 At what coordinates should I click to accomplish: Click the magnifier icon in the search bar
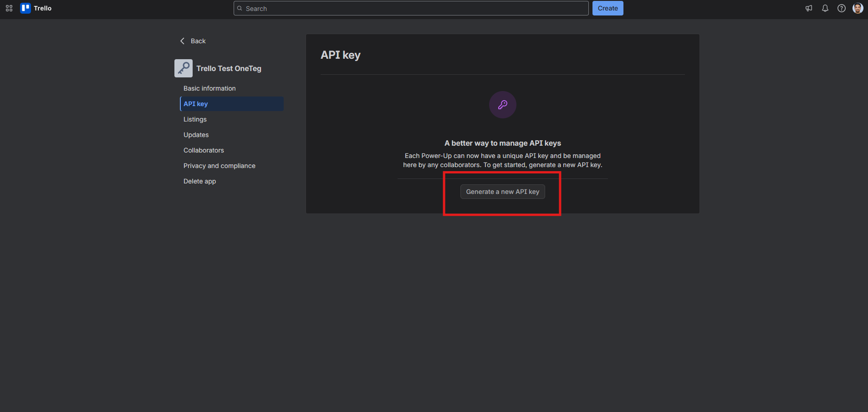pyautogui.click(x=240, y=8)
